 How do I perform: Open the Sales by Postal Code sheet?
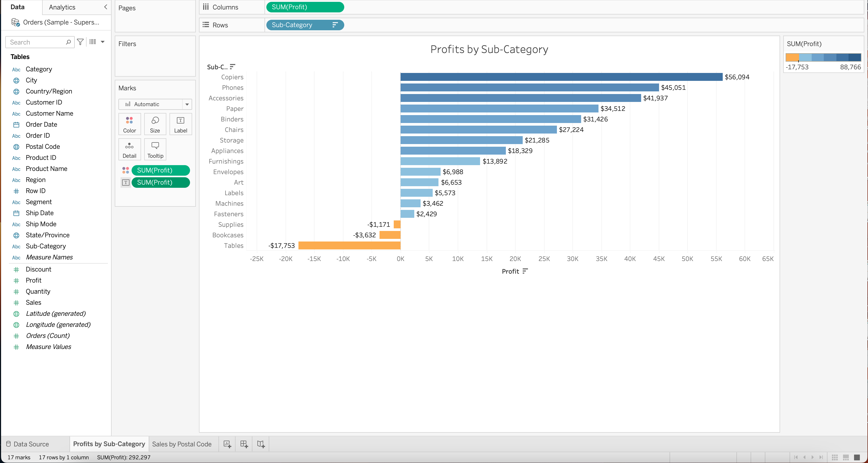pos(182,444)
